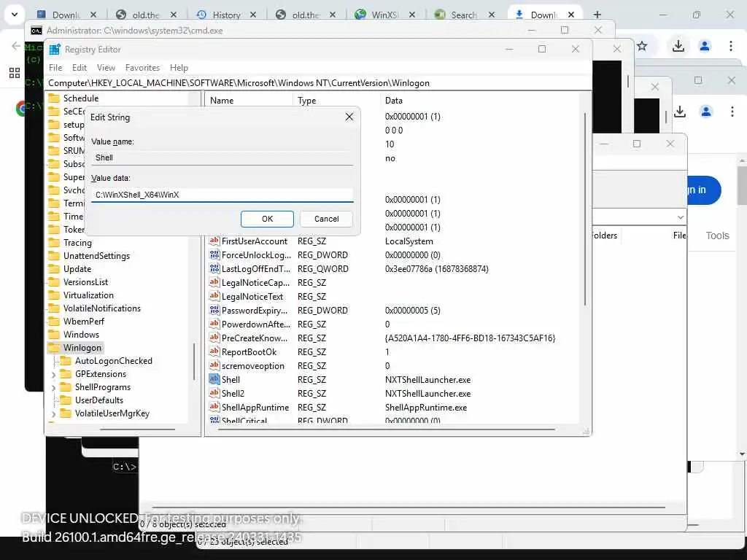Open the Help menu in Registry Editor
Image resolution: width=747 pixels, height=560 pixels.
click(x=179, y=68)
